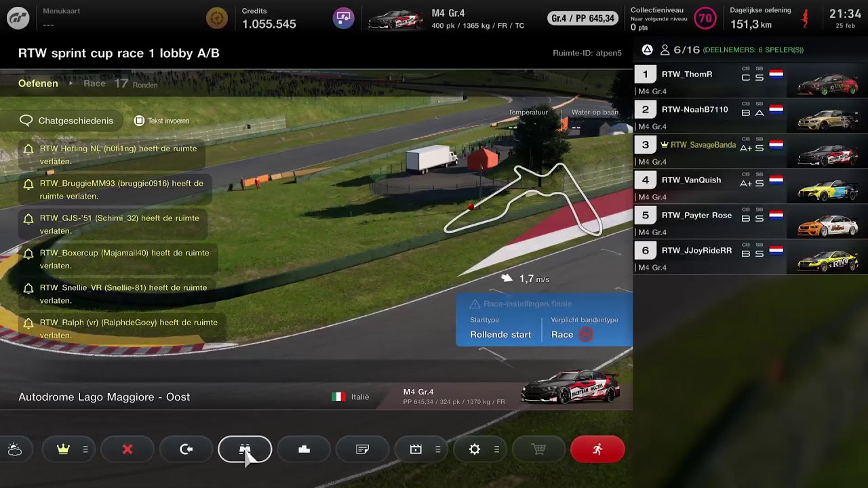The height and width of the screenshot is (488, 868).
Task: Click the podium results button
Action: coord(304,449)
